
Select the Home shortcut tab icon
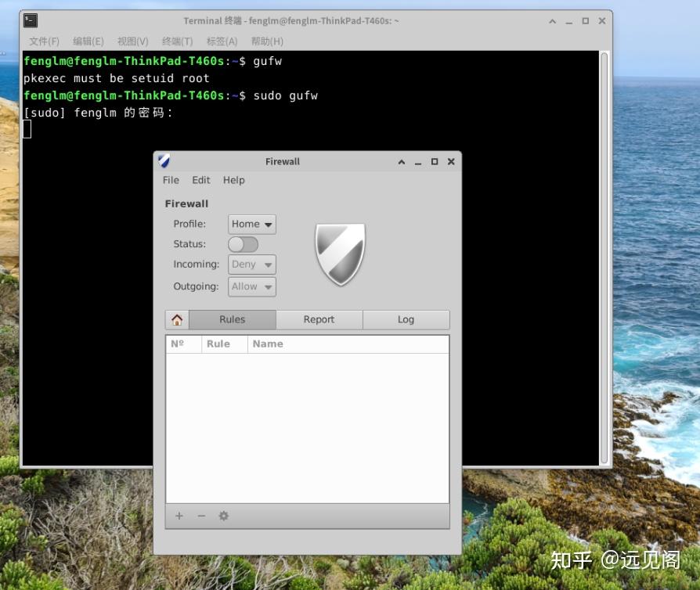click(177, 319)
